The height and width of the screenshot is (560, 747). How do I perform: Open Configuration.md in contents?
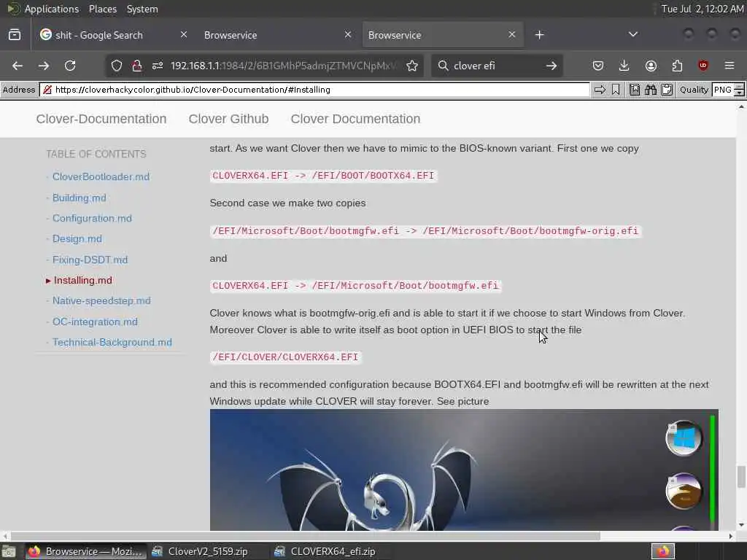pyautogui.click(x=92, y=218)
